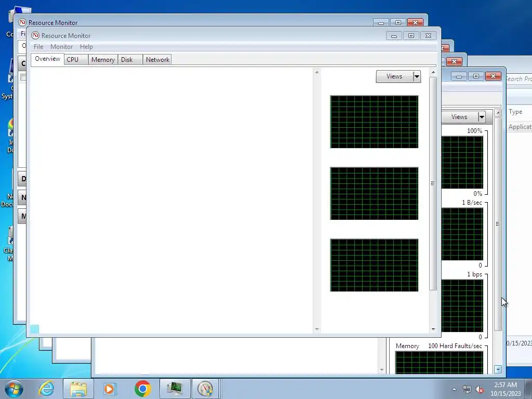This screenshot has width=532, height=399.
Task: Click the front graph pane's scrollbar thumb
Action: pos(433,183)
